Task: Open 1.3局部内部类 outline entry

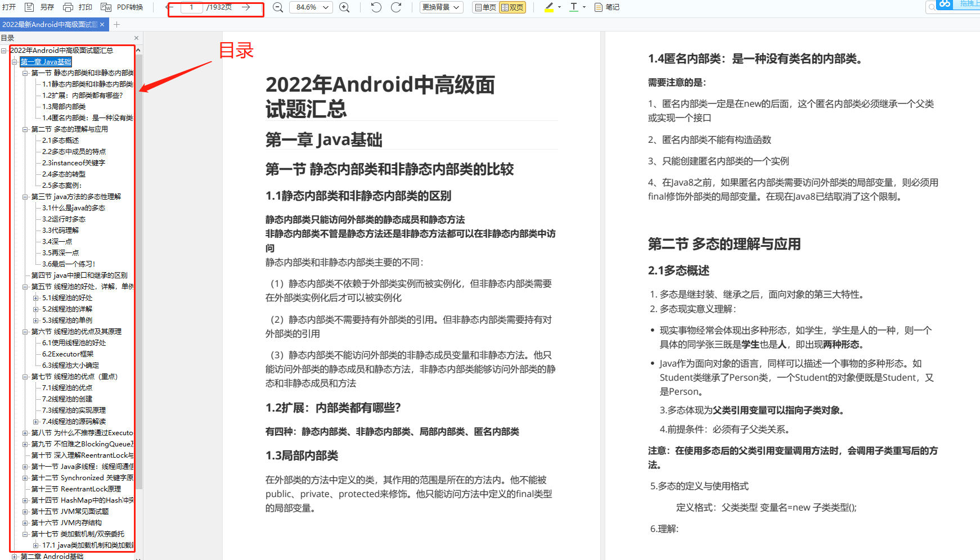Action: click(x=64, y=107)
